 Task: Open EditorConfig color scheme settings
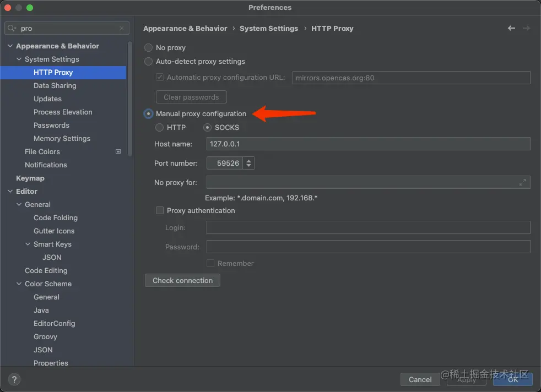[55, 323]
